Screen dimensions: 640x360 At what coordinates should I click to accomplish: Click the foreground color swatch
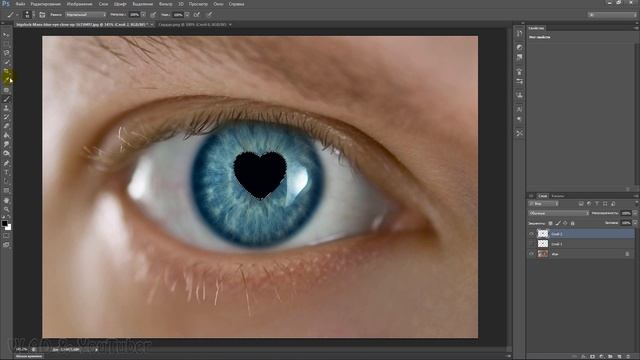(4, 224)
